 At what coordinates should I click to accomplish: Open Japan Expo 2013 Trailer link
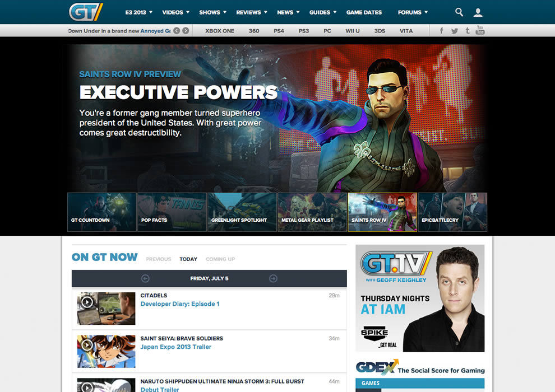tap(175, 347)
